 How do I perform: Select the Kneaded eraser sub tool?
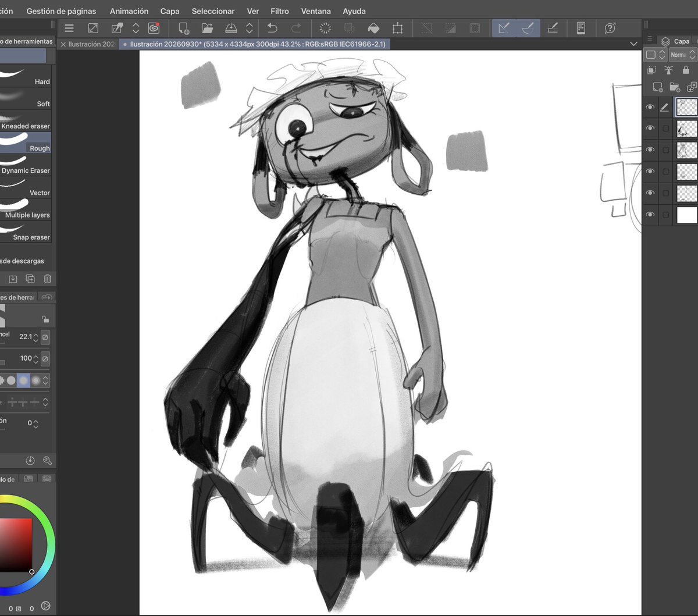tap(26, 120)
